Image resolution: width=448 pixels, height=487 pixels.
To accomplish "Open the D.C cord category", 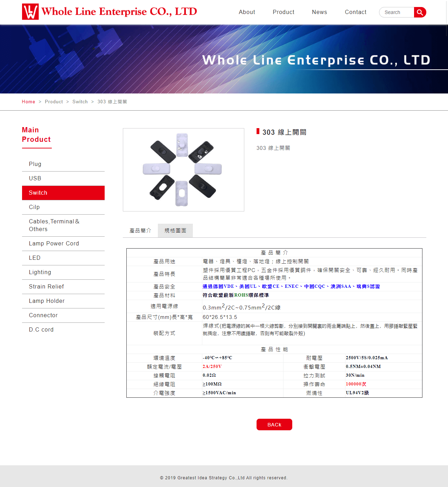I will pos(63,330).
